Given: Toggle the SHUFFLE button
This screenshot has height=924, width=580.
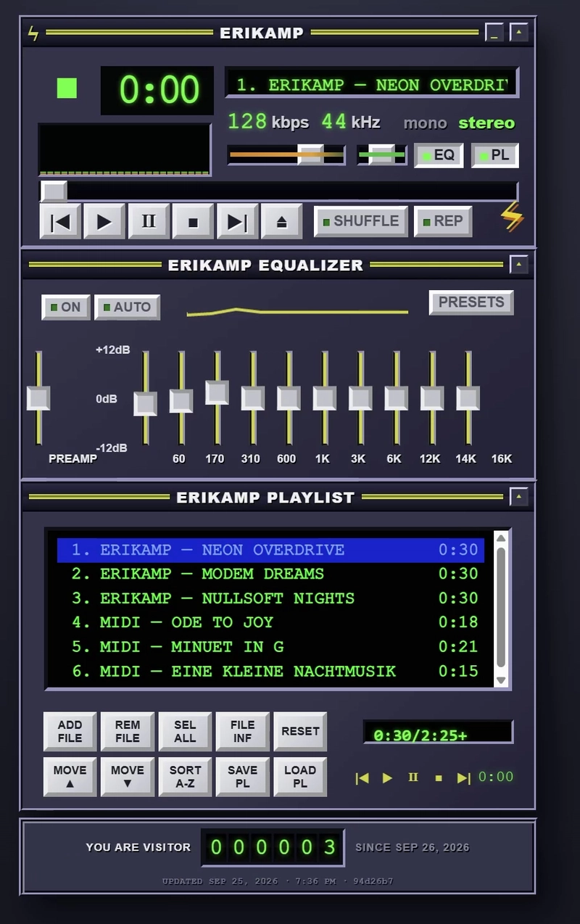Looking at the screenshot, I should [x=361, y=221].
